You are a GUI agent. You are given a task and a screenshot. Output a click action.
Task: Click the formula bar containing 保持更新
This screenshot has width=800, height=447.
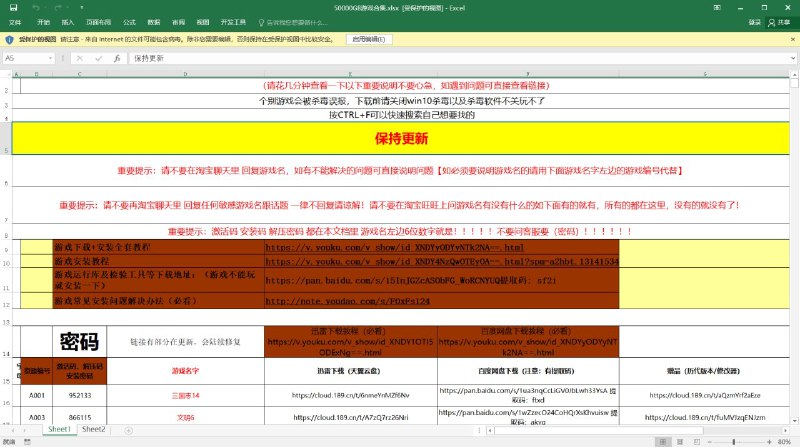point(459,58)
